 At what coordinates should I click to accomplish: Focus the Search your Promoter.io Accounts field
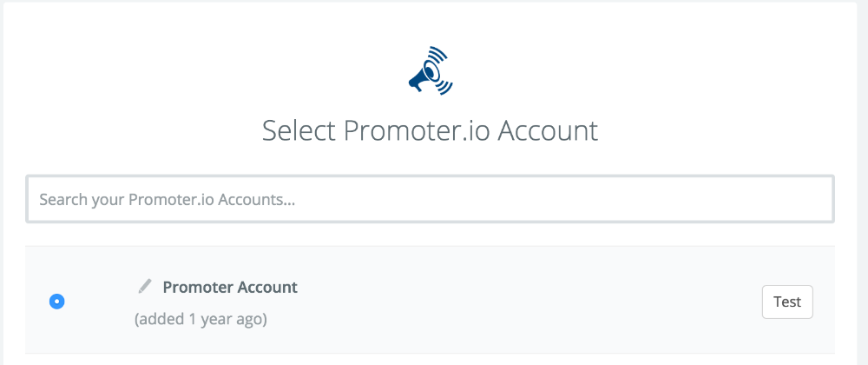[431, 200]
